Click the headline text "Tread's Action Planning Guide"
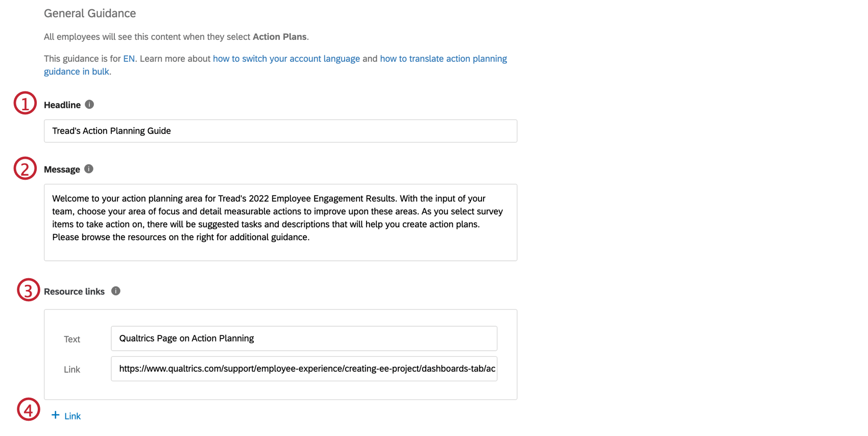The image size is (868, 436). (111, 131)
